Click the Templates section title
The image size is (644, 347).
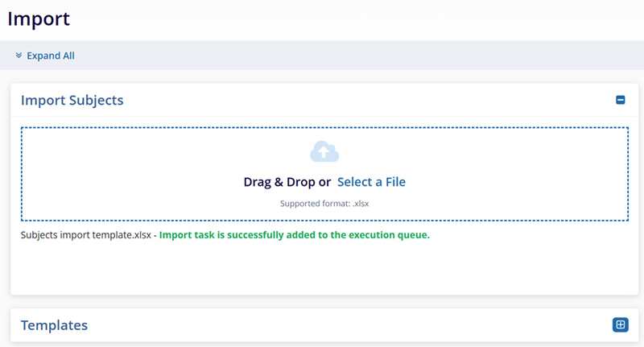click(x=54, y=325)
